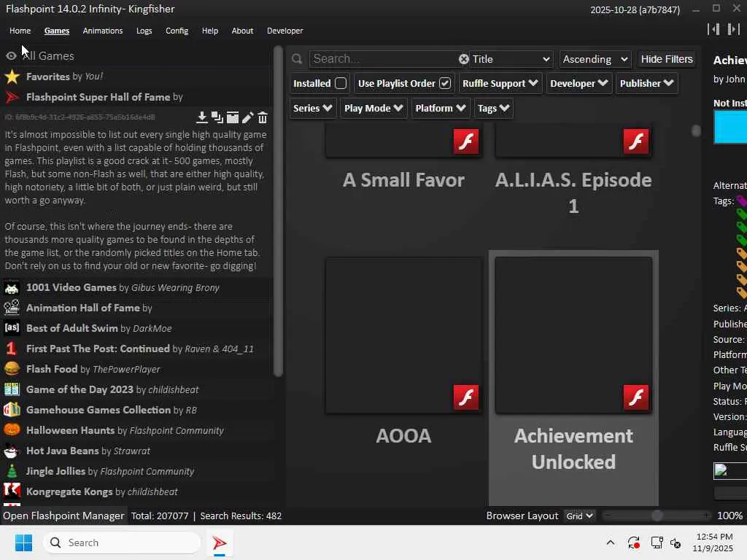The width and height of the screenshot is (747, 560).
Task: Expand the Platform filter dropdown
Action: click(440, 108)
